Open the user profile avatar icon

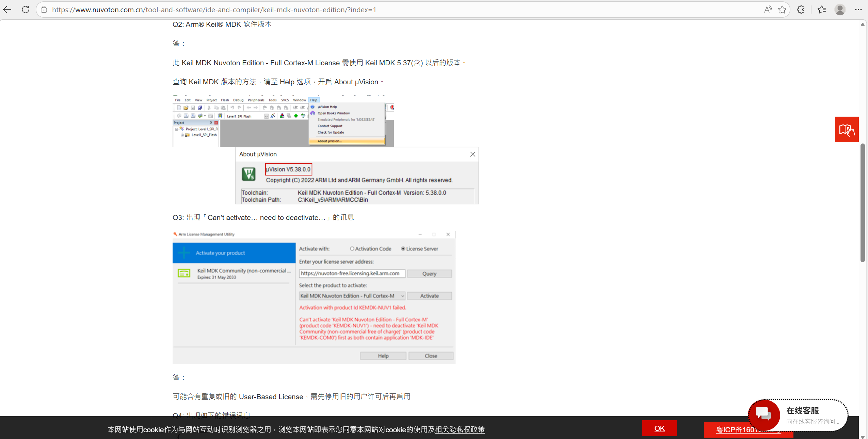pos(840,10)
